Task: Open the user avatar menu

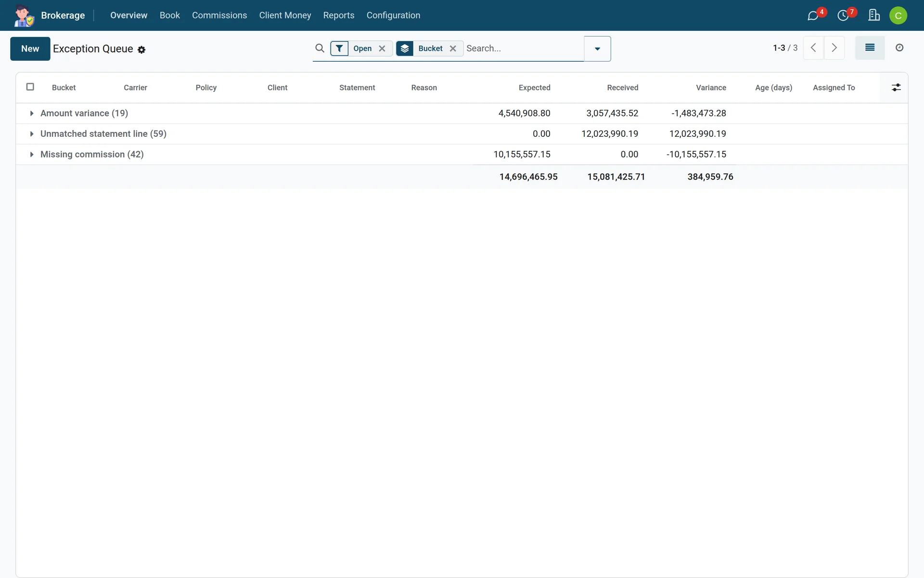Action: 898,15
